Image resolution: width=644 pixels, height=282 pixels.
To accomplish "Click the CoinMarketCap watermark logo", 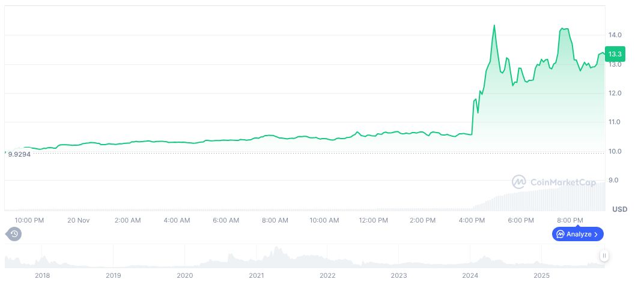I will click(520, 182).
